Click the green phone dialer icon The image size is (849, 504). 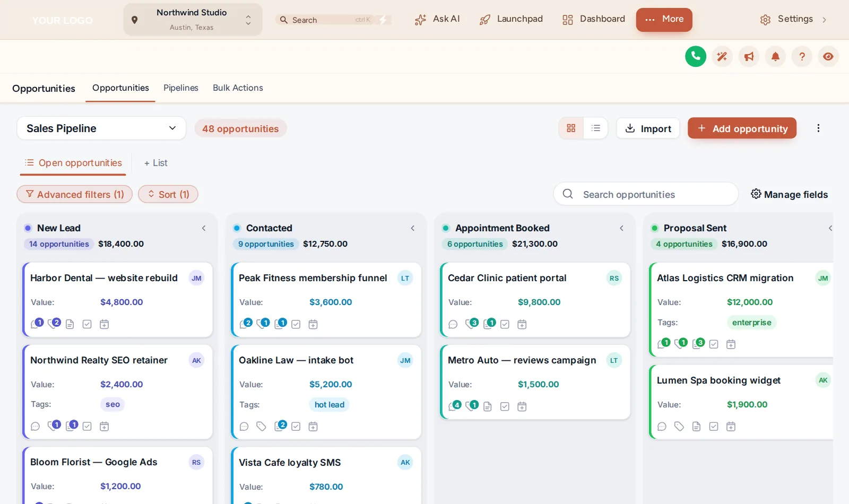click(696, 56)
